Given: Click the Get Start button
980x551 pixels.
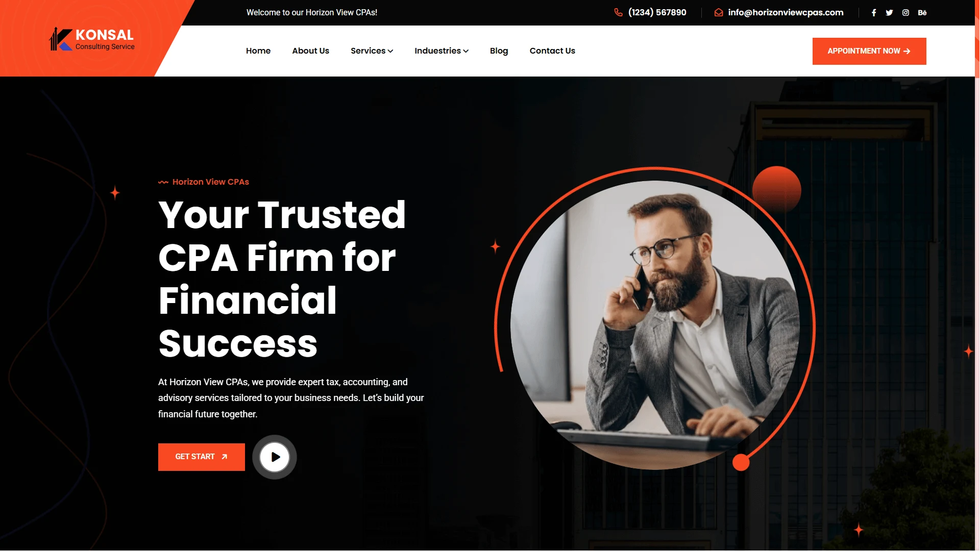Looking at the screenshot, I should pos(202,457).
